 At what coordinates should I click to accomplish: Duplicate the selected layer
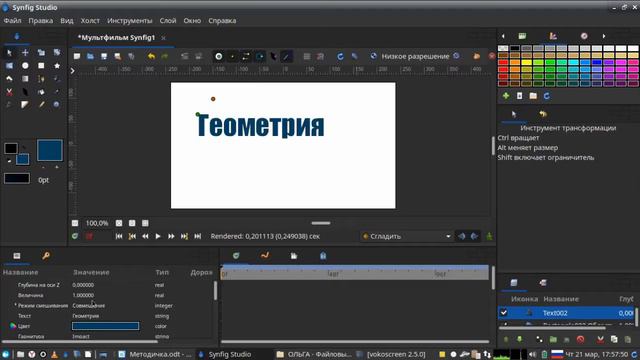[540, 339]
